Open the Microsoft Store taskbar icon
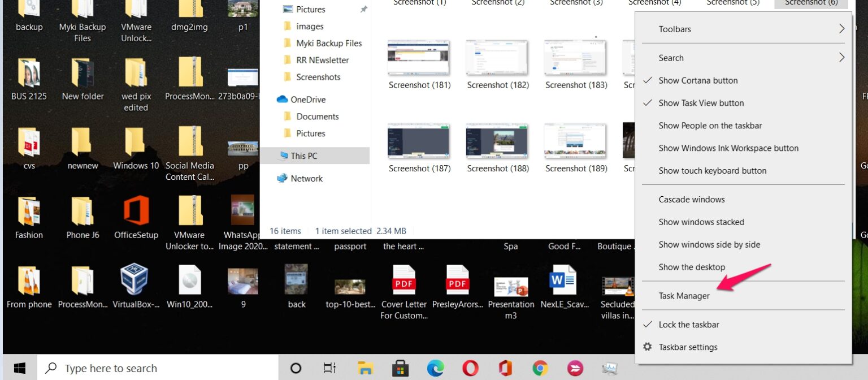This screenshot has height=380, width=868. 400,368
